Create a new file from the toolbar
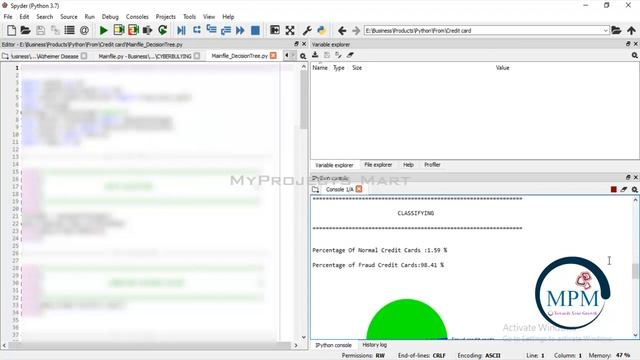This screenshot has height=360, width=640. pyautogui.click(x=11, y=30)
